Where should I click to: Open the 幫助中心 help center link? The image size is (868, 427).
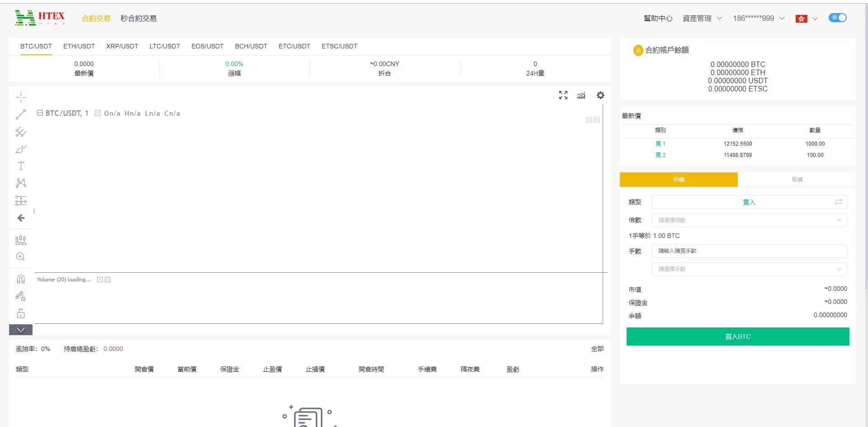[658, 19]
